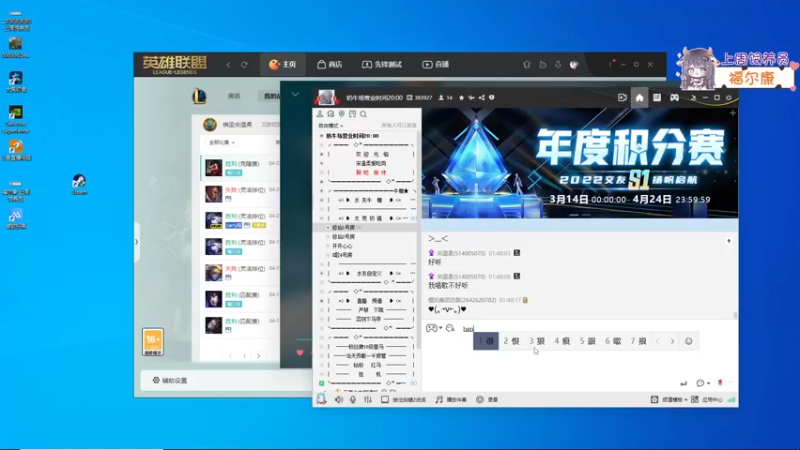The image size is (800, 450).
Task: Open the gamepad icon in YY channel header
Action: pyautogui.click(x=674, y=97)
